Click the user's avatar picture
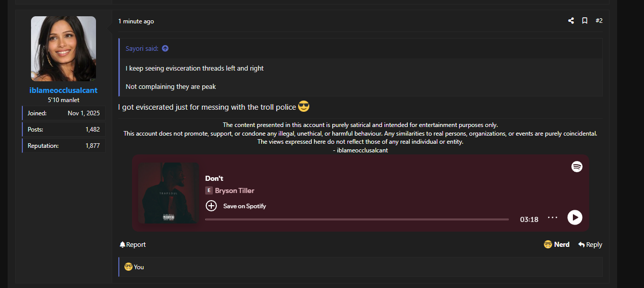644x288 pixels. click(63, 49)
